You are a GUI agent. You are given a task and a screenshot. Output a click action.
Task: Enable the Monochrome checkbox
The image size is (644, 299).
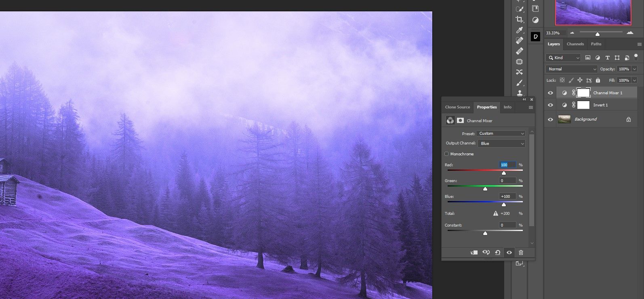tap(446, 154)
